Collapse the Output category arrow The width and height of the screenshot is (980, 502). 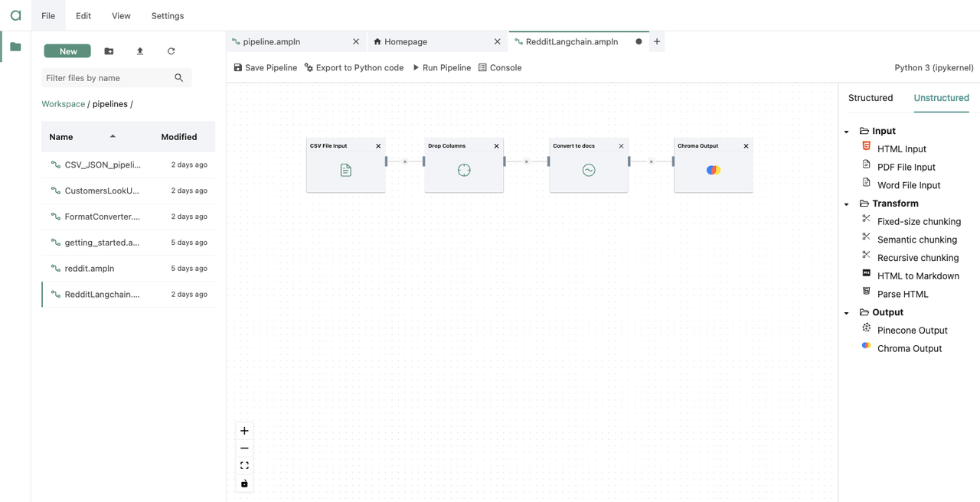[x=847, y=313]
